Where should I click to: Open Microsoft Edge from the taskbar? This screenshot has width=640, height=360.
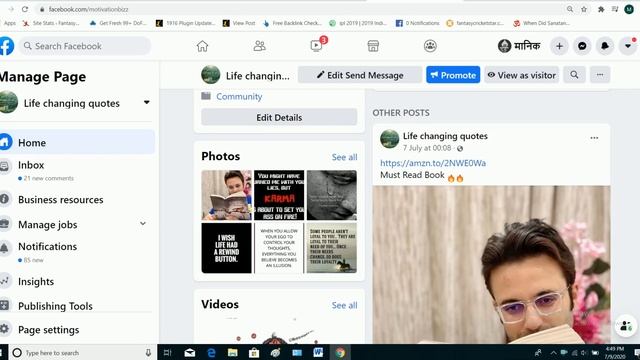point(211,353)
